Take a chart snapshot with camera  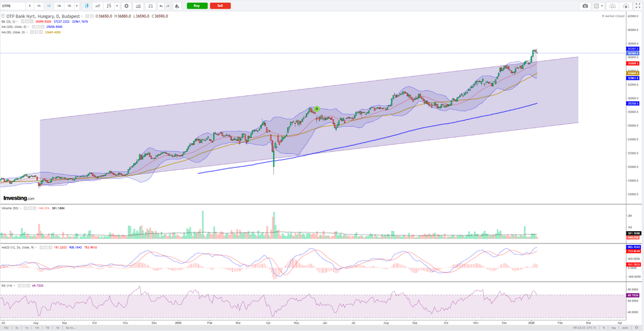click(x=585, y=6)
